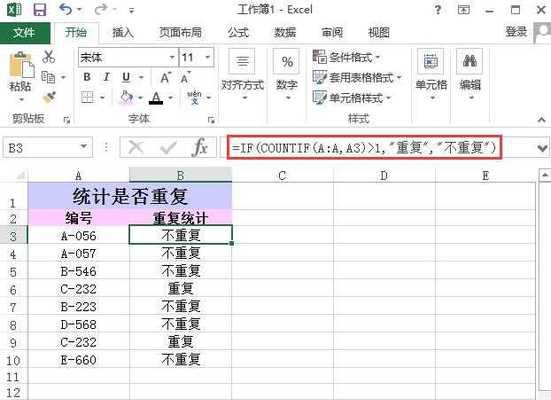The width and height of the screenshot is (551, 400).
Task: Open the File (文件) tab
Action: click(25, 33)
